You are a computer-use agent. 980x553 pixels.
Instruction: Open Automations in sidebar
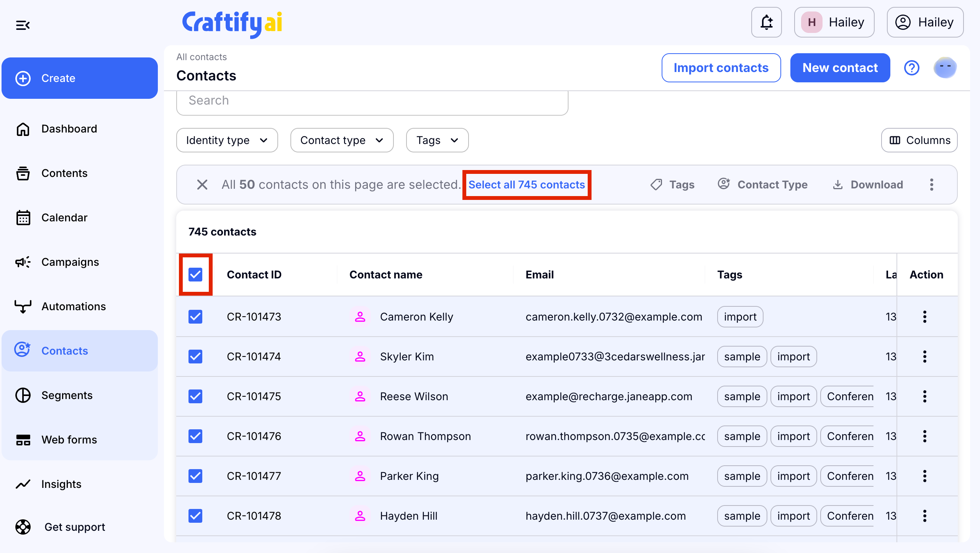[x=80, y=306]
